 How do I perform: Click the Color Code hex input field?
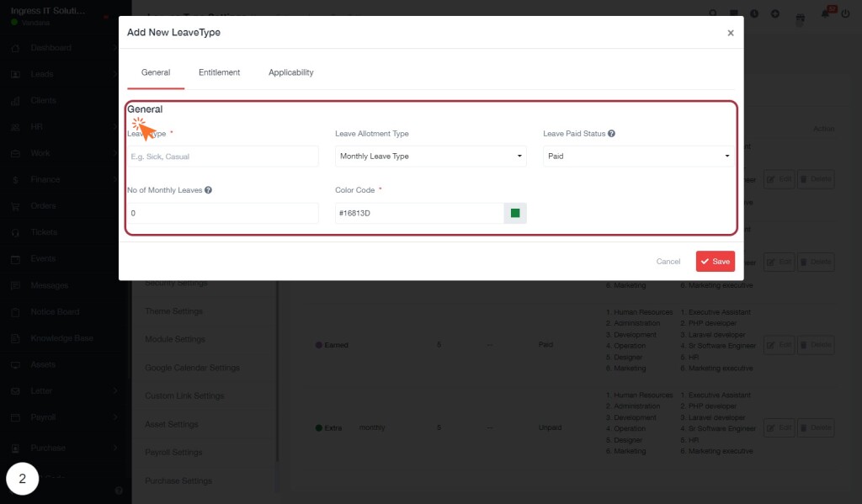tap(419, 213)
